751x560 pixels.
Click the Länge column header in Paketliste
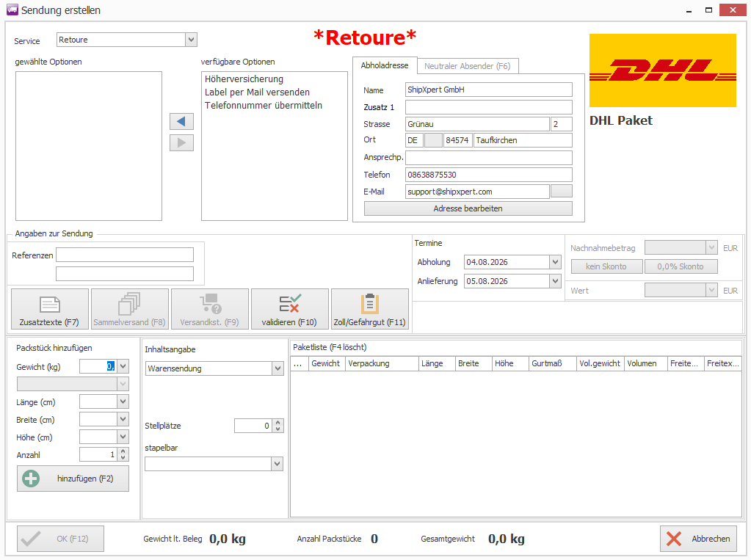[x=437, y=363]
